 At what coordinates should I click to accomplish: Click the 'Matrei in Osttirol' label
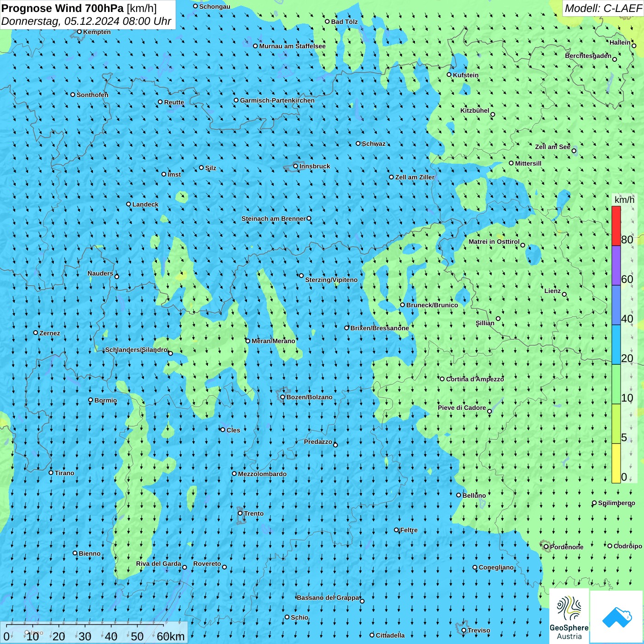tap(494, 241)
